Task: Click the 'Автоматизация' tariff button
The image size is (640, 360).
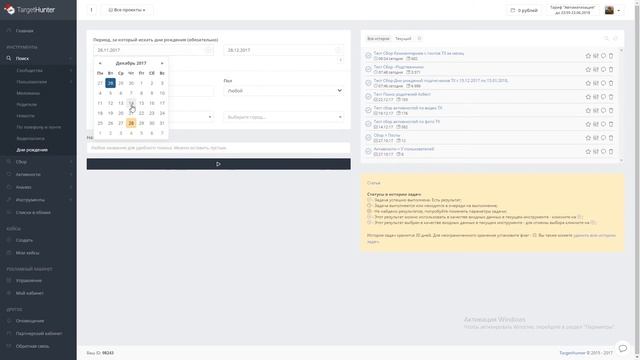Action: click(572, 10)
